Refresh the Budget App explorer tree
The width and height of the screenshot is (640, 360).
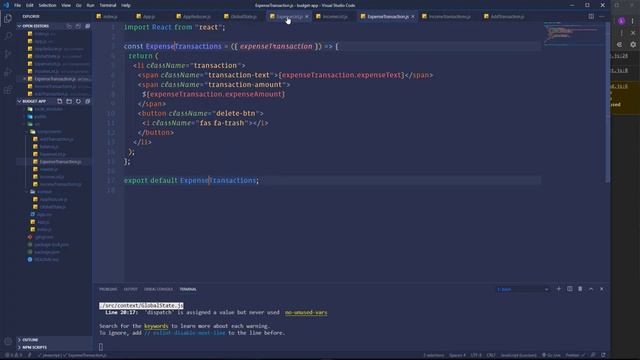78,101
